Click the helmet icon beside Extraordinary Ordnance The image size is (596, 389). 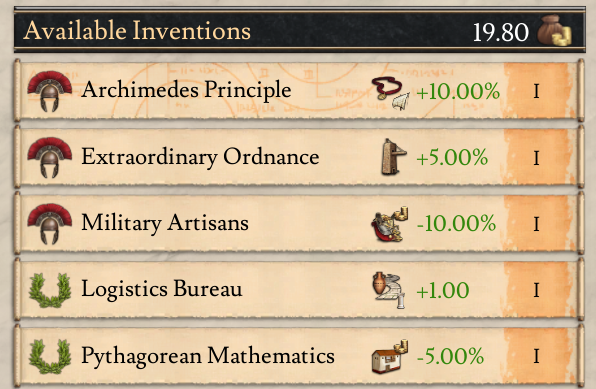click(49, 157)
